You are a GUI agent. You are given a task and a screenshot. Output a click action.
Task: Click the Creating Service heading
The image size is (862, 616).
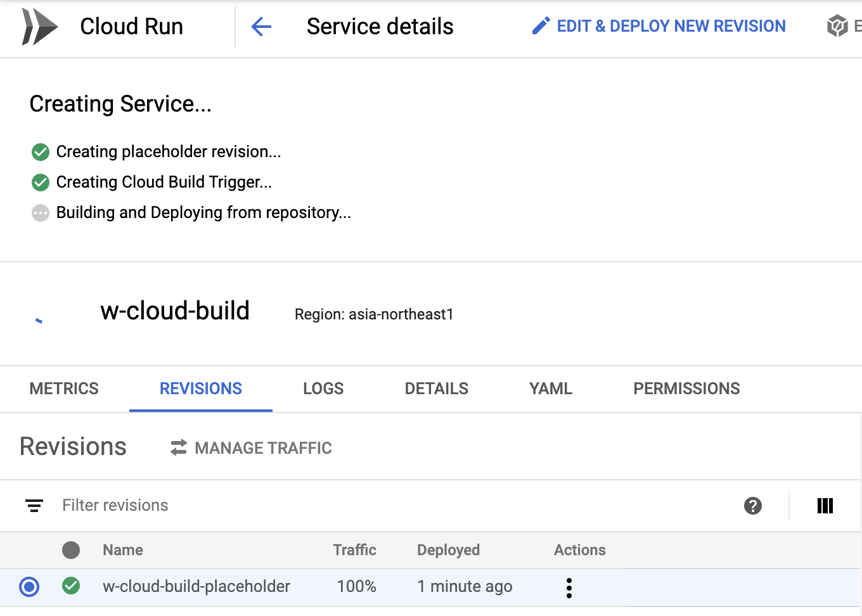click(120, 104)
